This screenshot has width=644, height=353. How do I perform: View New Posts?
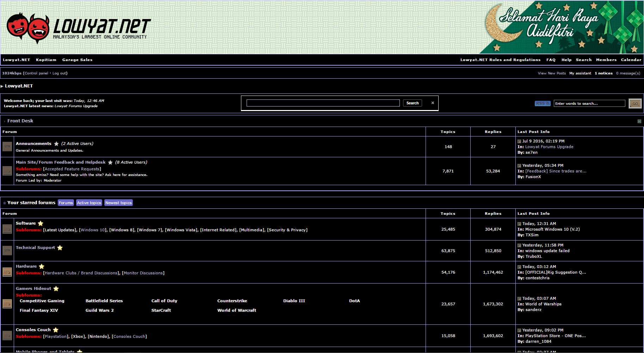point(552,73)
